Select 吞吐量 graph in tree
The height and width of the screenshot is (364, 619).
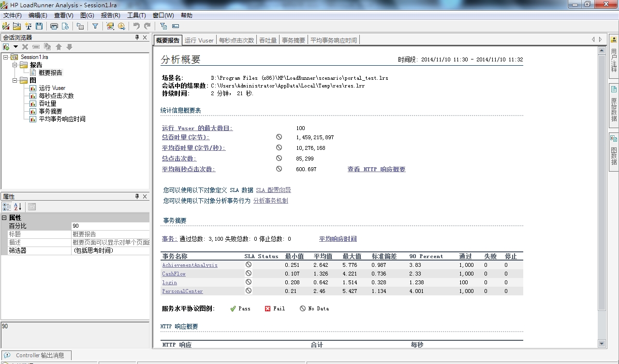[x=47, y=103]
